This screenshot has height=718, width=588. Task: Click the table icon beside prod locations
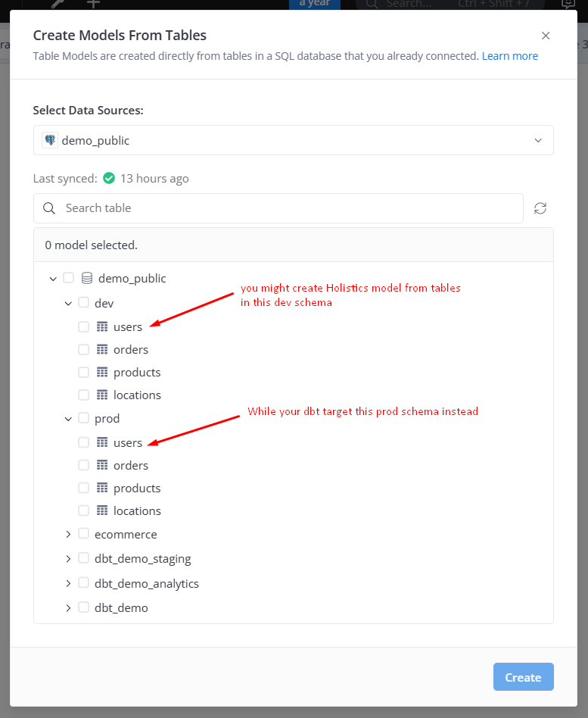103,510
